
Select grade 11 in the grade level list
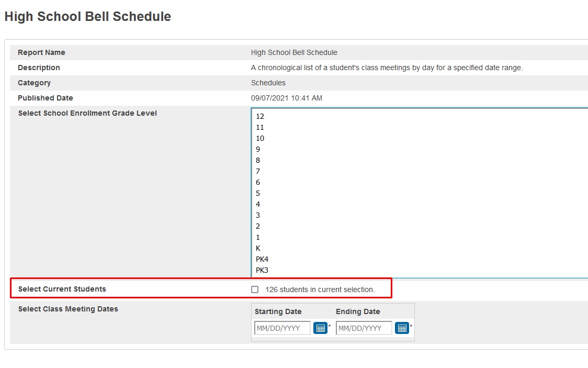click(x=260, y=127)
